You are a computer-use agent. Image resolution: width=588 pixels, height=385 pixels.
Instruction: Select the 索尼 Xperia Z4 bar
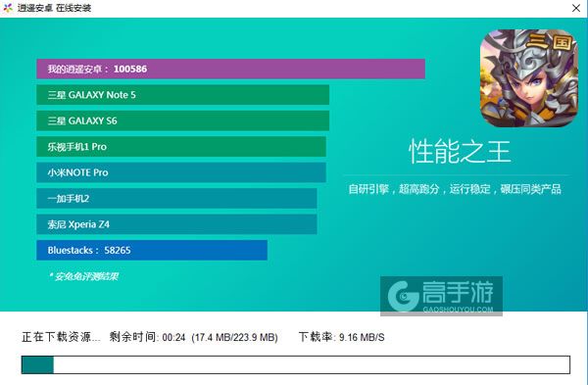176,224
